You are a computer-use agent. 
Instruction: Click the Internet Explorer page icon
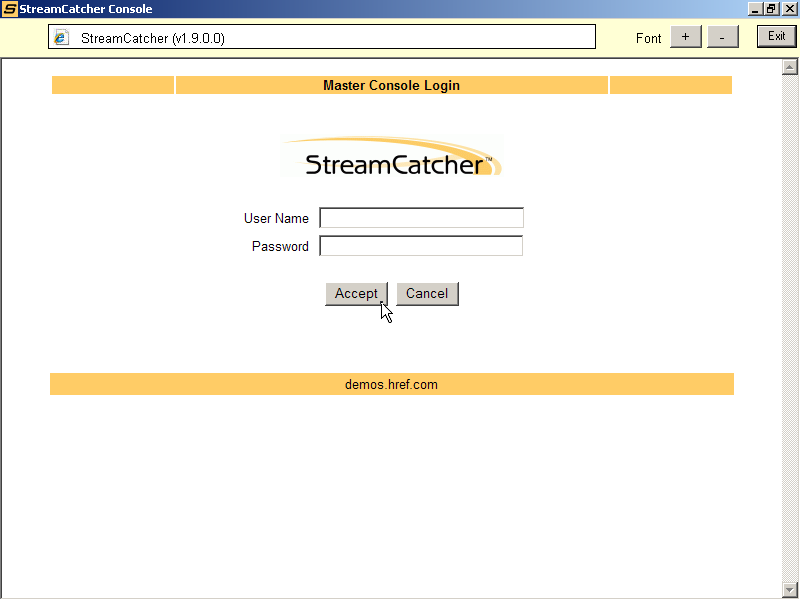62,37
